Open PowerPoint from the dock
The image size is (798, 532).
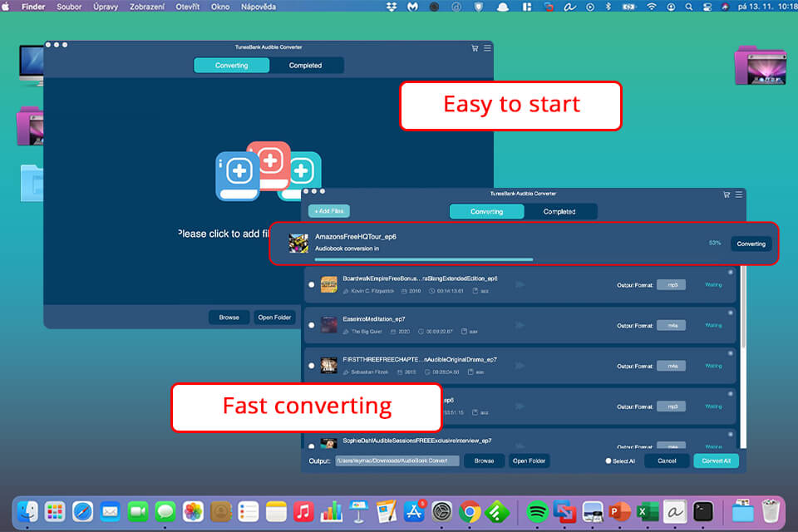coord(619,512)
